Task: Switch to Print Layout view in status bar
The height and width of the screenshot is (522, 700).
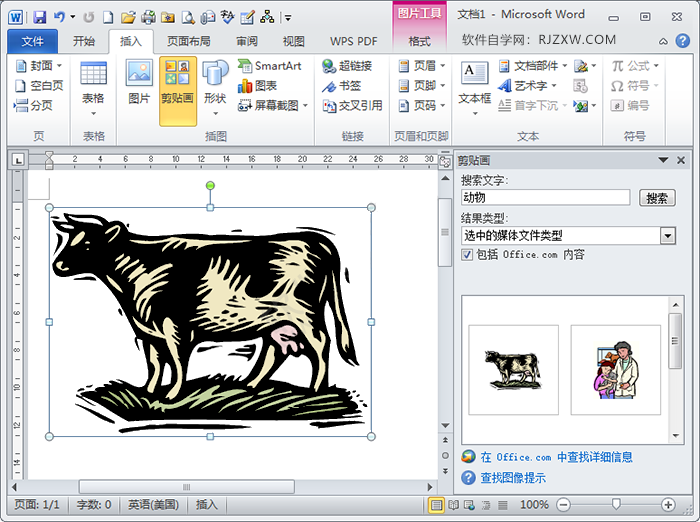Action: click(x=436, y=505)
